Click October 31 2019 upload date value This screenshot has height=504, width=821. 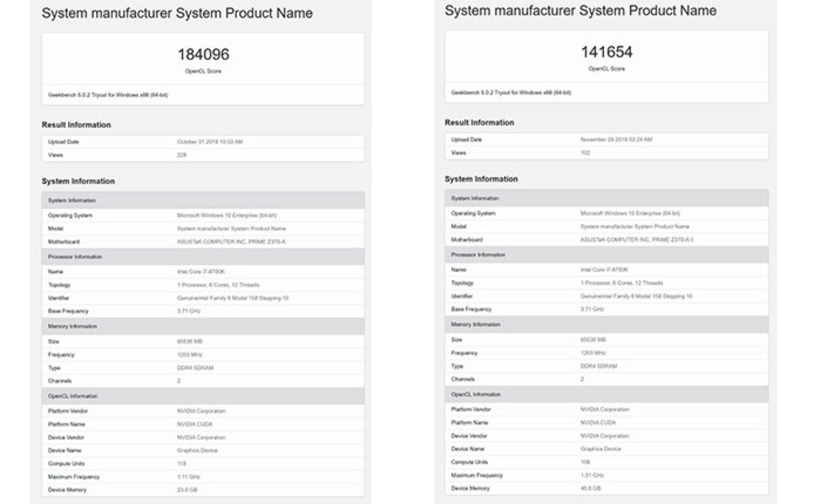210,142
